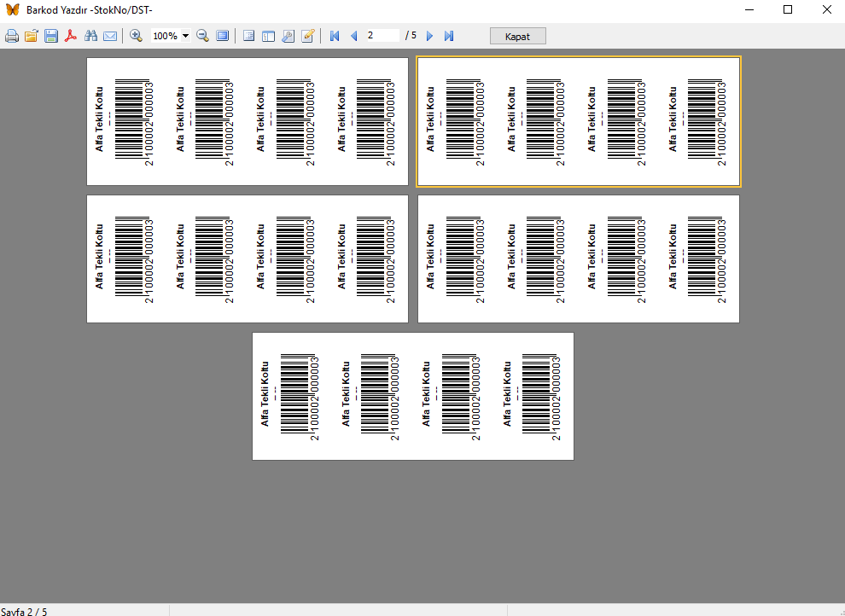Select the bottom center label page
The height and width of the screenshot is (616, 845).
point(413,397)
